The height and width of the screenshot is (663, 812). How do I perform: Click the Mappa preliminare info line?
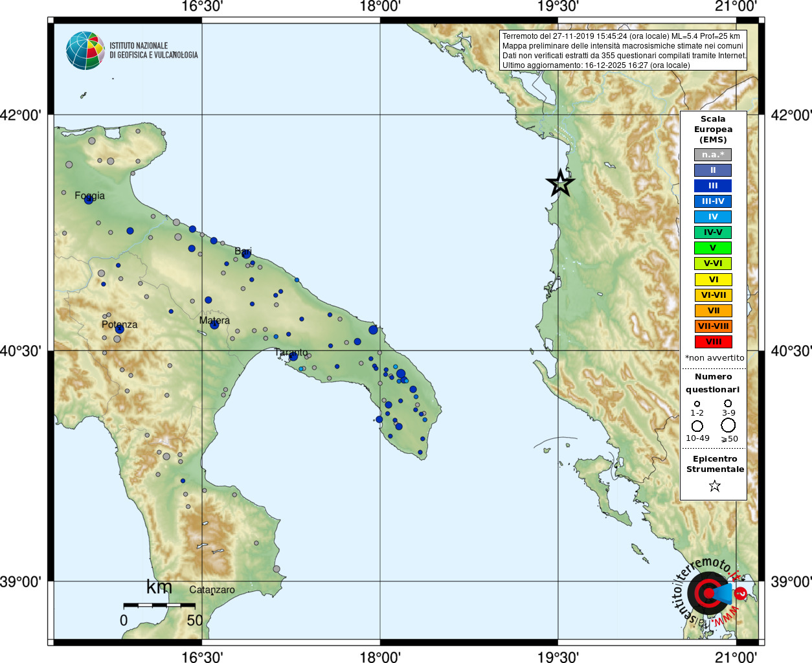(623, 46)
